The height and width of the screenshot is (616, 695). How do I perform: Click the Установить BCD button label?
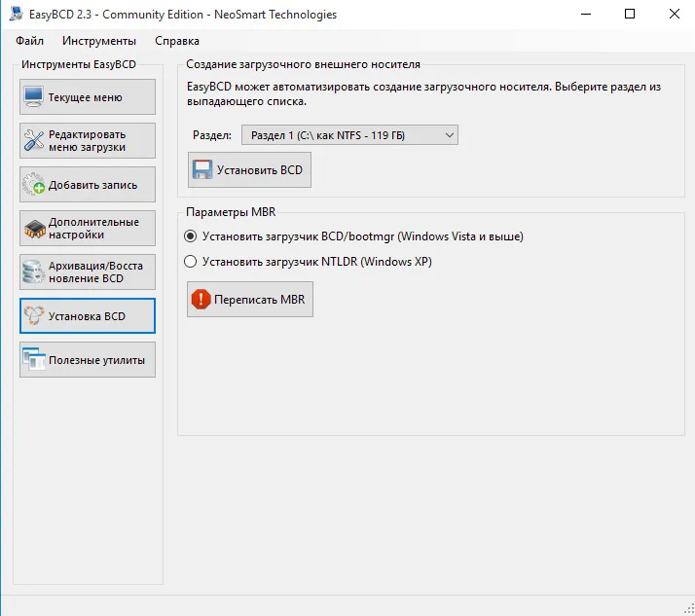260,170
